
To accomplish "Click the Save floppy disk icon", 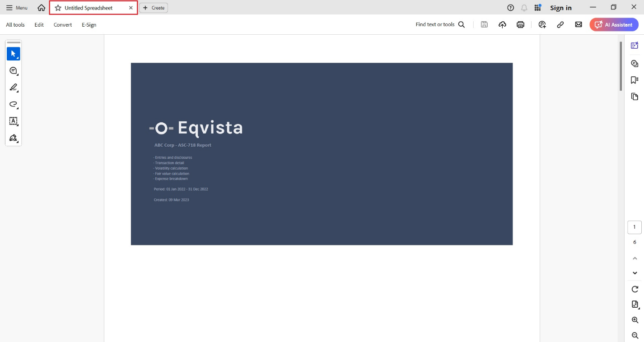I will pos(484,25).
